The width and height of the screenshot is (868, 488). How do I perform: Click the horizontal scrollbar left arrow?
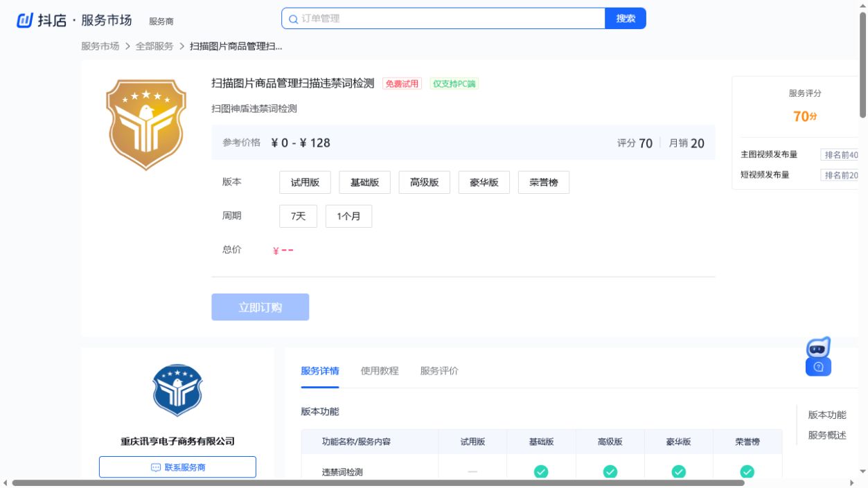click(x=5, y=483)
